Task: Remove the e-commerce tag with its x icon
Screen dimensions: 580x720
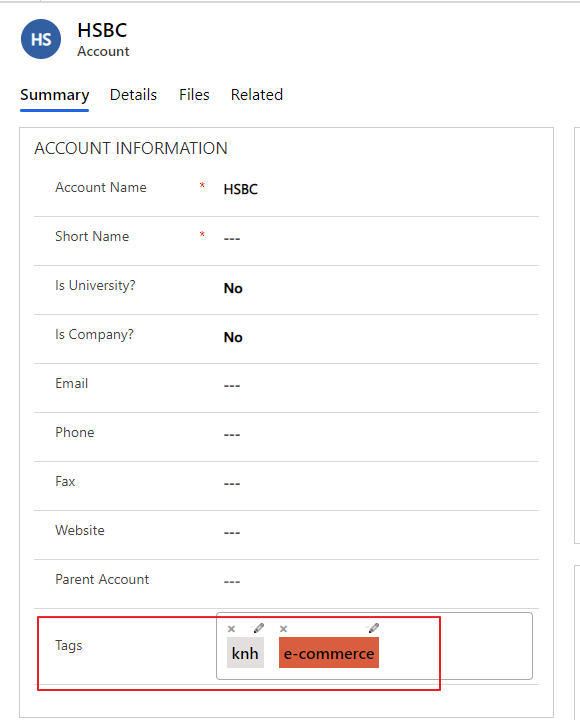Action: click(x=283, y=629)
